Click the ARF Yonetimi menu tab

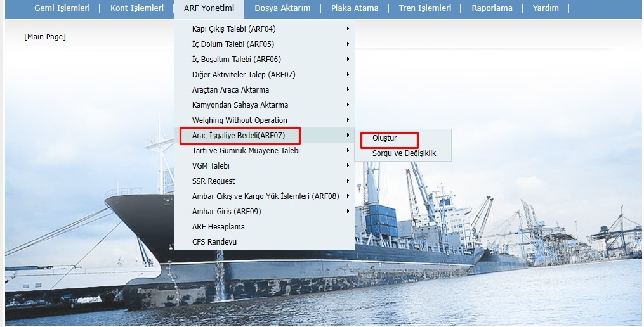(209, 8)
